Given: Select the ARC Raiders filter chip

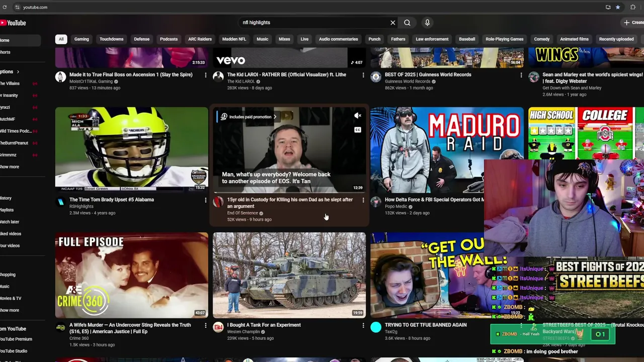Looking at the screenshot, I should [200, 39].
